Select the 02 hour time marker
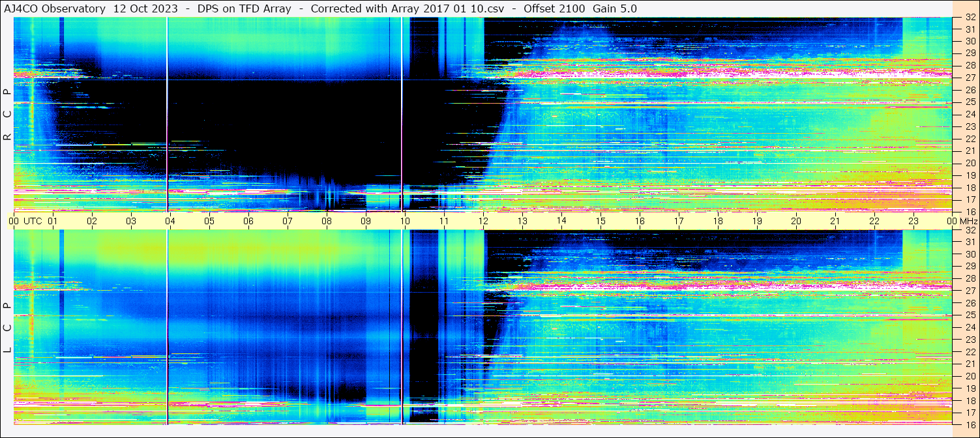 click(91, 221)
